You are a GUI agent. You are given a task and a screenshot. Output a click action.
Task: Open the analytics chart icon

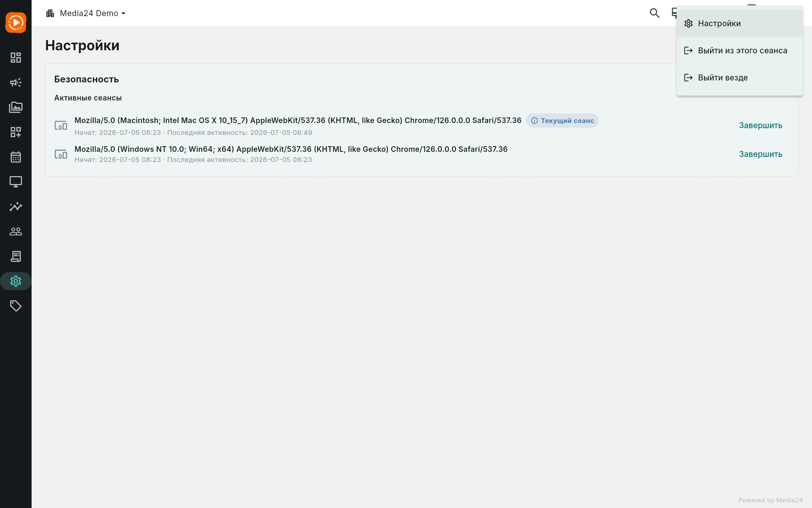16,207
